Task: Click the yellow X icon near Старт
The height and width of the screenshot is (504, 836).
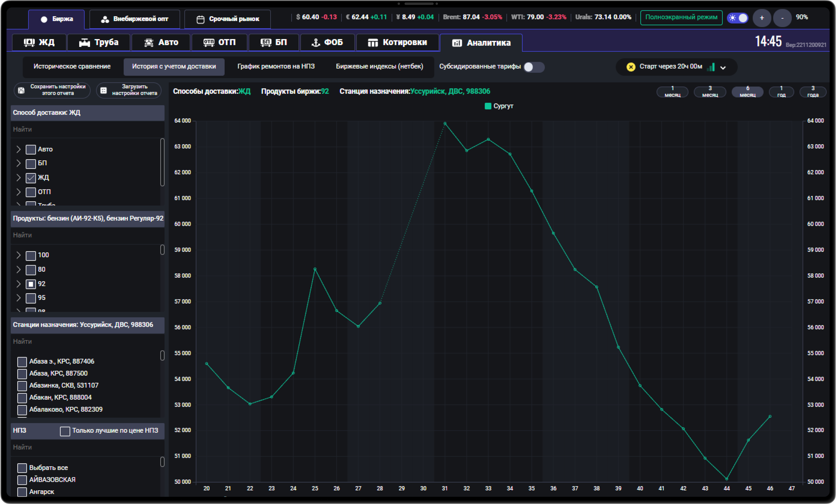Action: pos(631,67)
